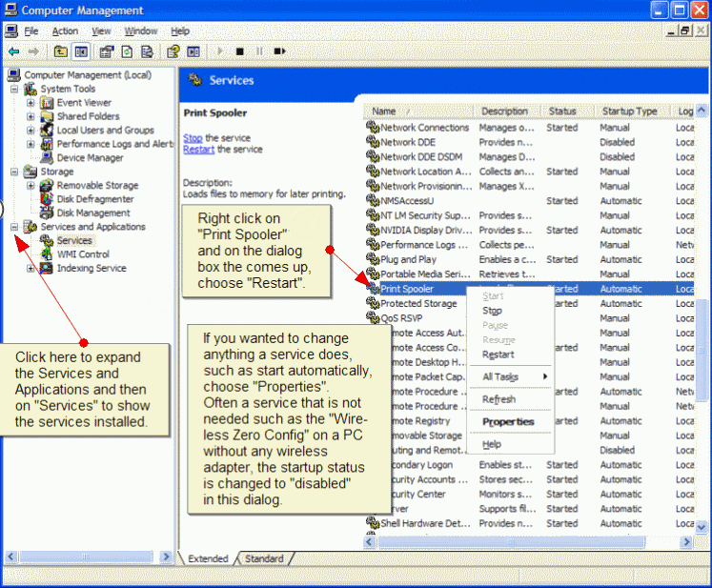Click the services list horizontal scrollbar thumb
This screenshot has width=712, height=588.
pos(511,541)
